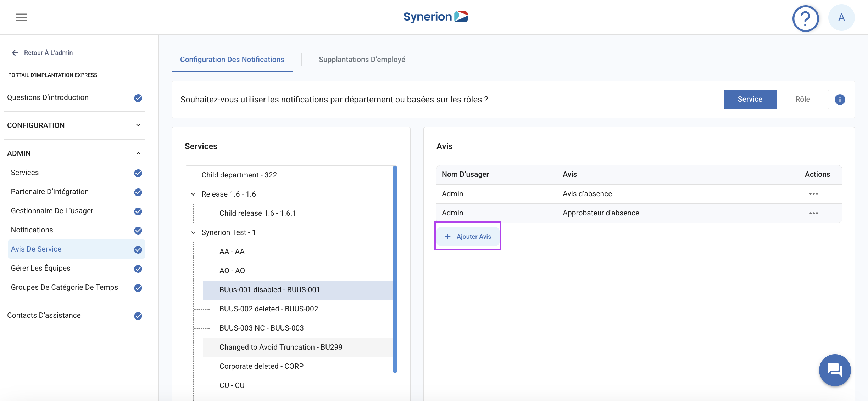Open Notifications sidebar item
The image size is (868, 401).
coord(32,230)
